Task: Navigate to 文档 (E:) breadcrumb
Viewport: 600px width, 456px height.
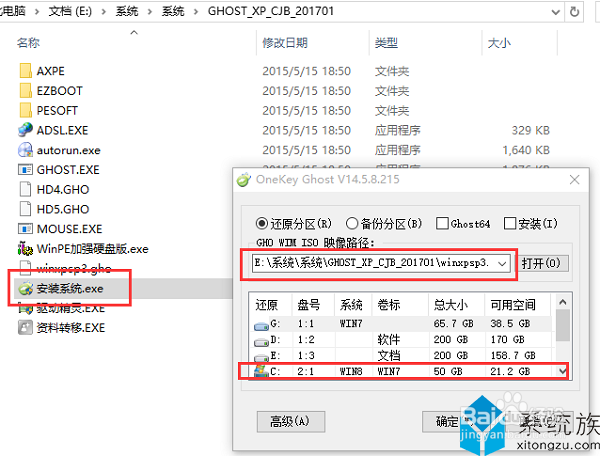Action: 70,11
